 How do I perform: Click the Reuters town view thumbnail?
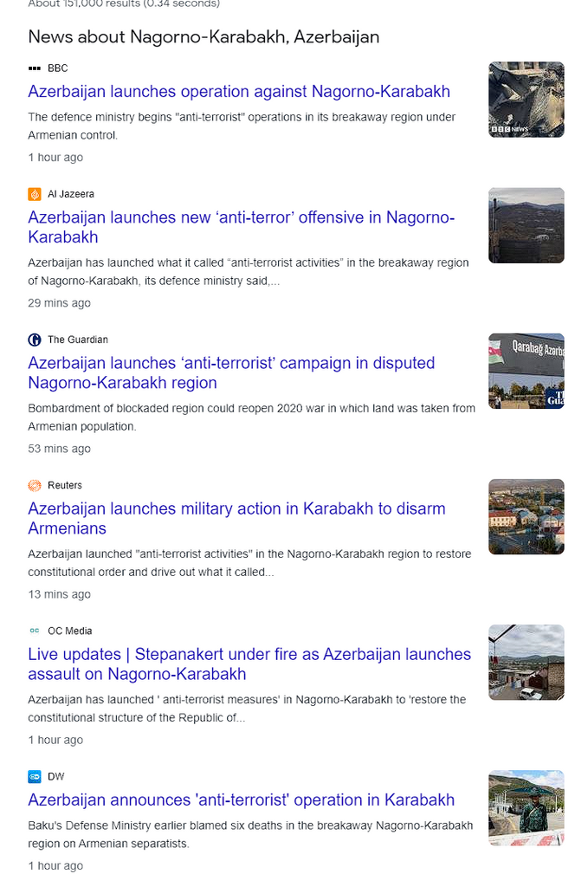pos(526,516)
